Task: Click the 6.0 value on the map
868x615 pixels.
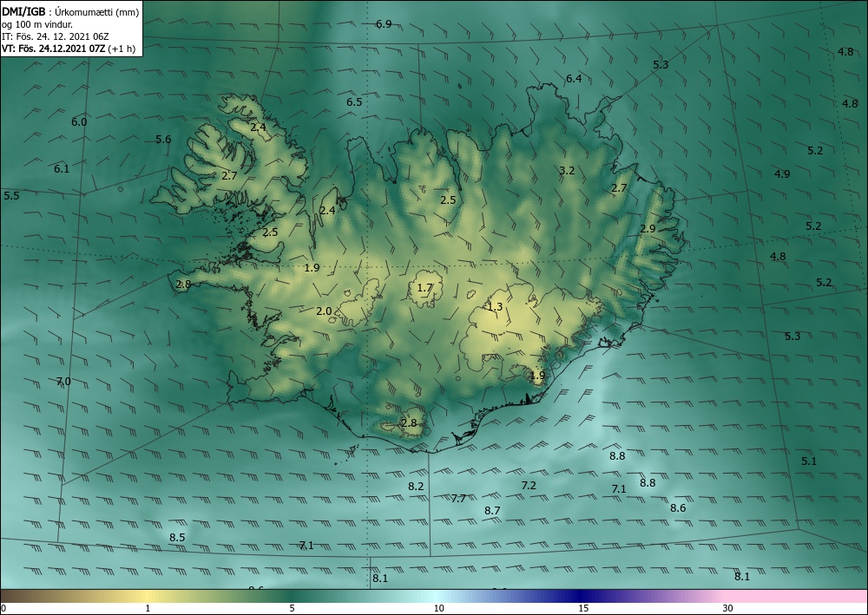Action: click(79, 121)
